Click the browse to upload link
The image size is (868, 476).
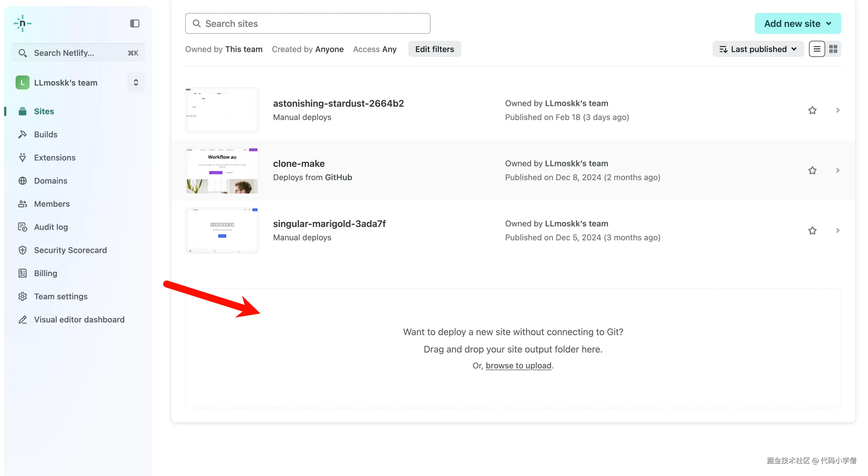[x=518, y=366]
